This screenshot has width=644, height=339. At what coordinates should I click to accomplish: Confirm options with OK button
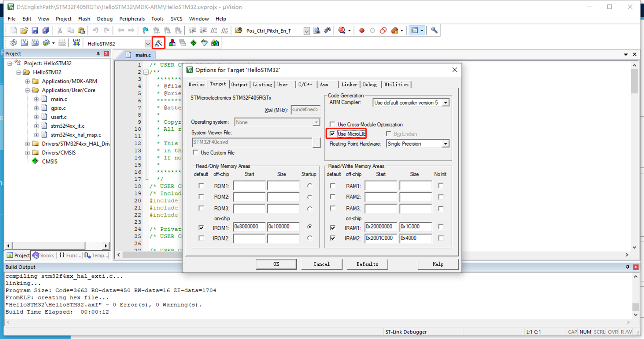276,264
